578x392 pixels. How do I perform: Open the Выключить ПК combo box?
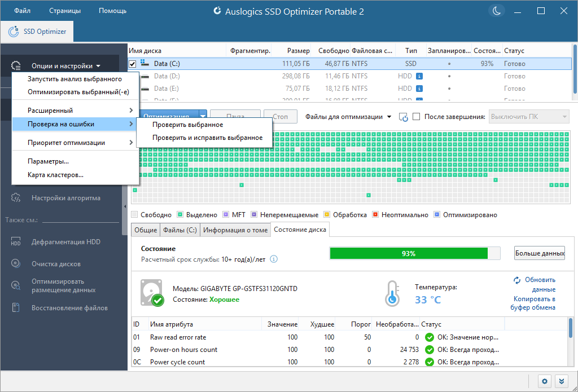point(529,117)
